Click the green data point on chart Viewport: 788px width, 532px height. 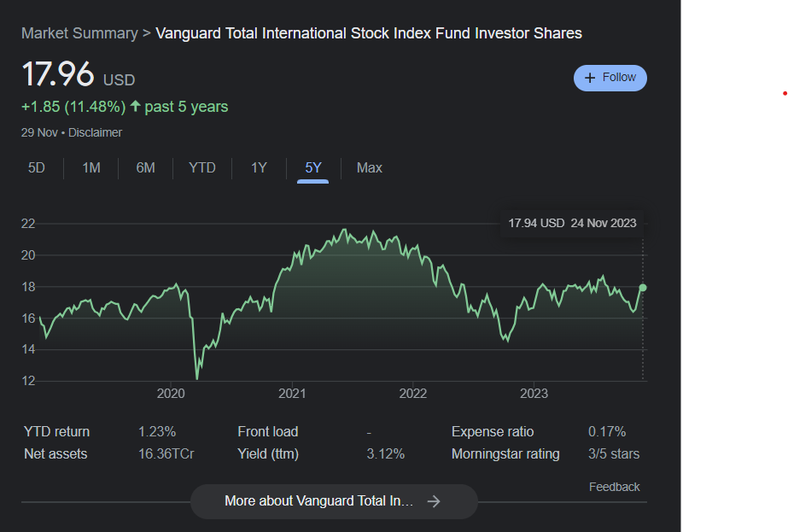point(643,288)
